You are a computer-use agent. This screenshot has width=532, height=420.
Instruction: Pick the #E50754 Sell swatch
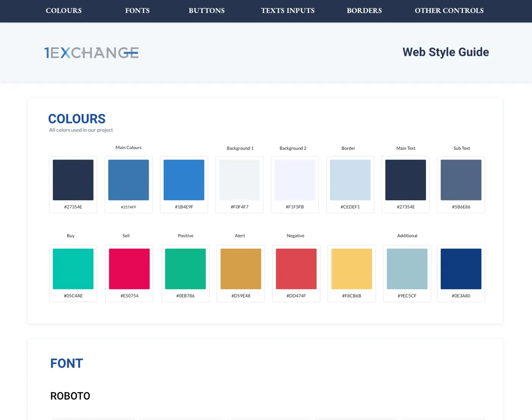pos(129,269)
